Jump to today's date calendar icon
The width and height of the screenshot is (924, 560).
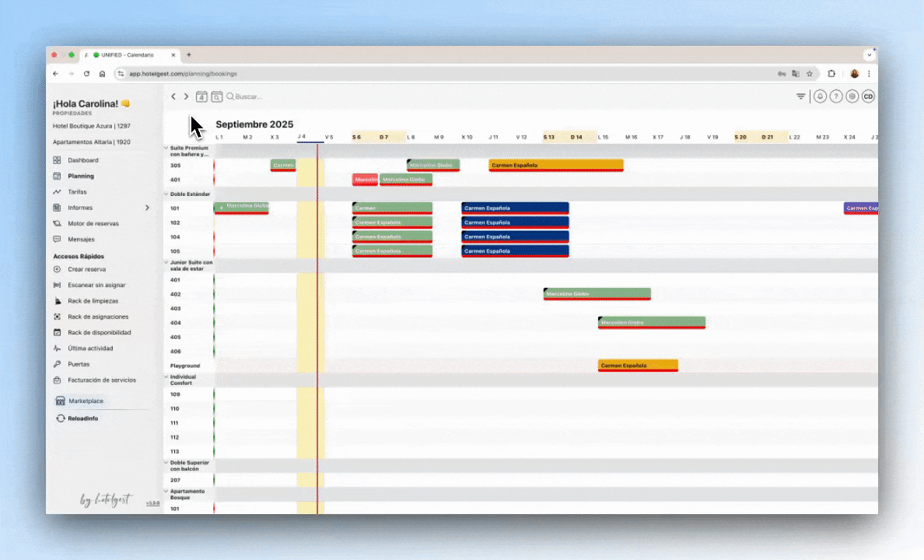(x=201, y=96)
